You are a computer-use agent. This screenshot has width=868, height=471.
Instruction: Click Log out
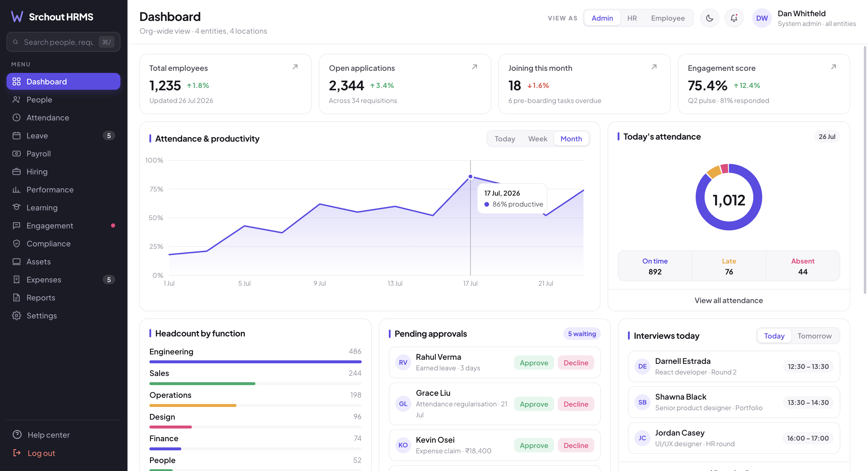(41, 453)
